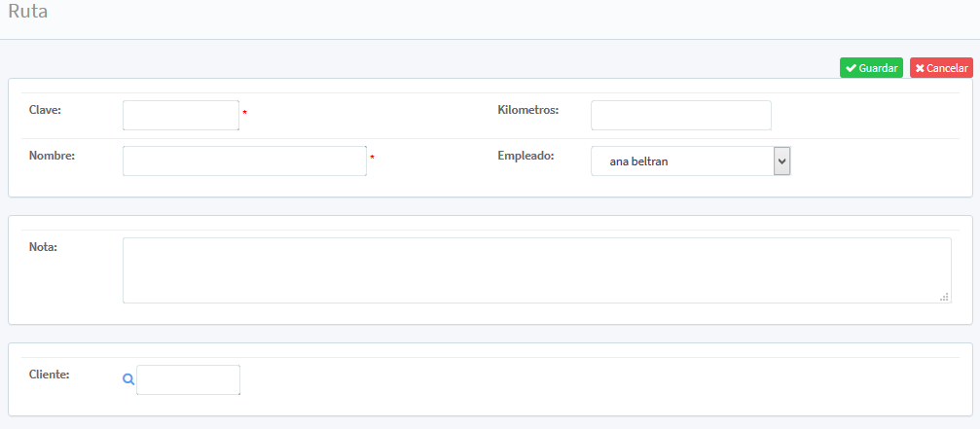Viewport: 980px width, 429px height.
Task: Click the Empleado label text
Action: [526, 156]
